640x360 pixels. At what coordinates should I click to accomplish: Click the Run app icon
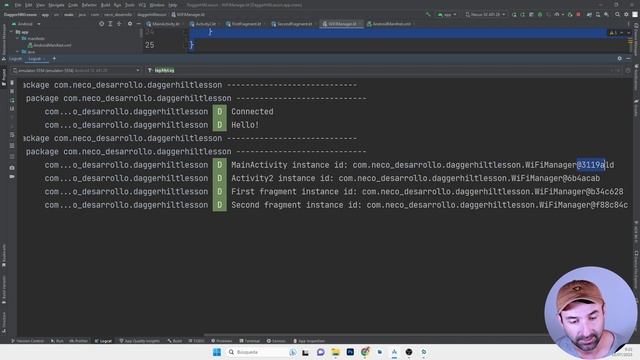(514, 14)
